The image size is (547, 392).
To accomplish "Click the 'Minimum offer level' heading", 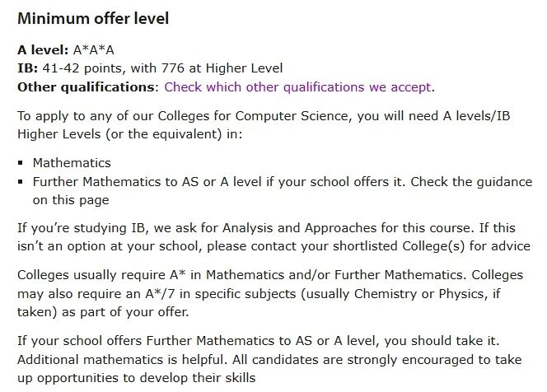I will (93, 18).
